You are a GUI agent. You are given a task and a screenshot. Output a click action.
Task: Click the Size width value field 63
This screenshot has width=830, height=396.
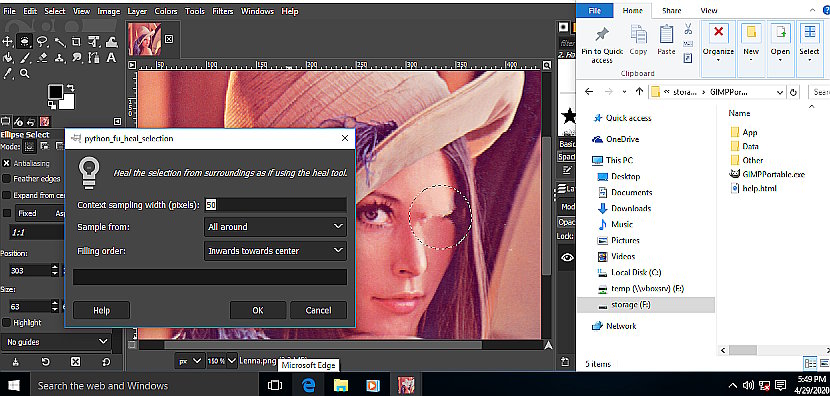[30, 307]
